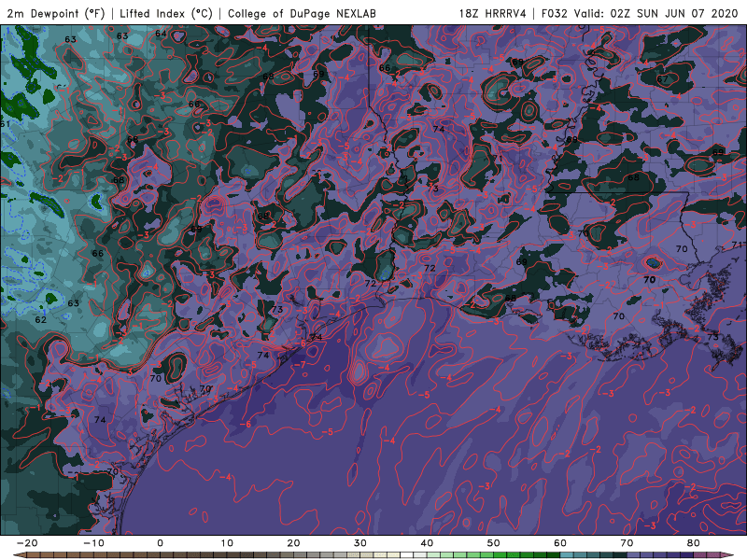Click the '-20' color scale label
Image resolution: width=747 pixels, height=560 pixels.
27,543
